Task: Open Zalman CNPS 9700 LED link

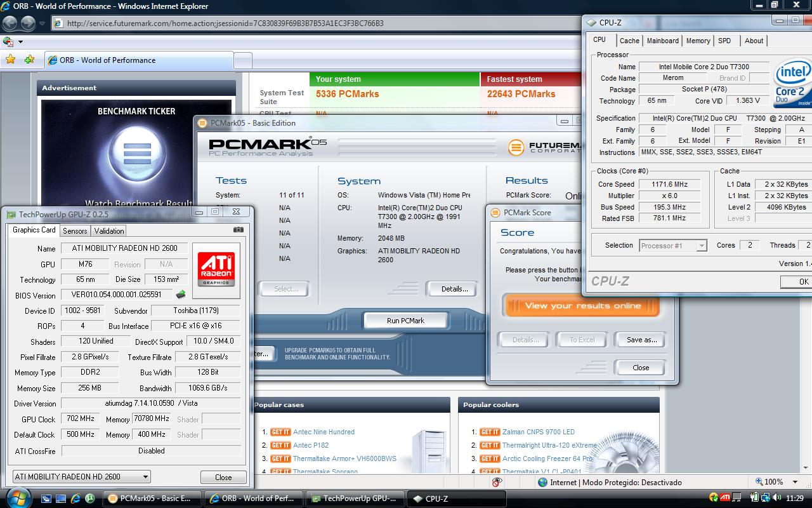Action: click(x=539, y=432)
